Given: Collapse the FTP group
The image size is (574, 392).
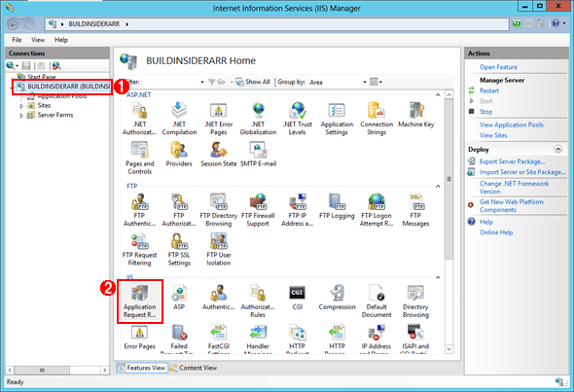Looking at the screenshot, I should point(438,187).
